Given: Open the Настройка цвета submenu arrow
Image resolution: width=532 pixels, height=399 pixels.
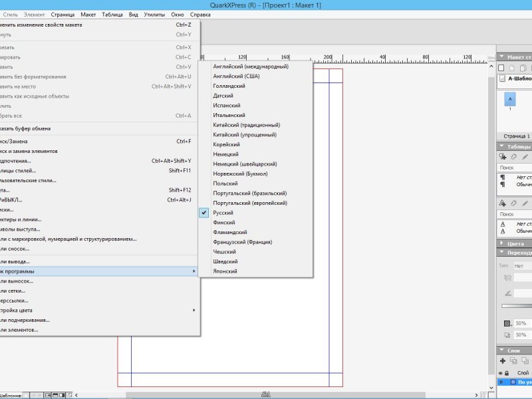Looking at the screenshot, I should (x=194, y=310).
